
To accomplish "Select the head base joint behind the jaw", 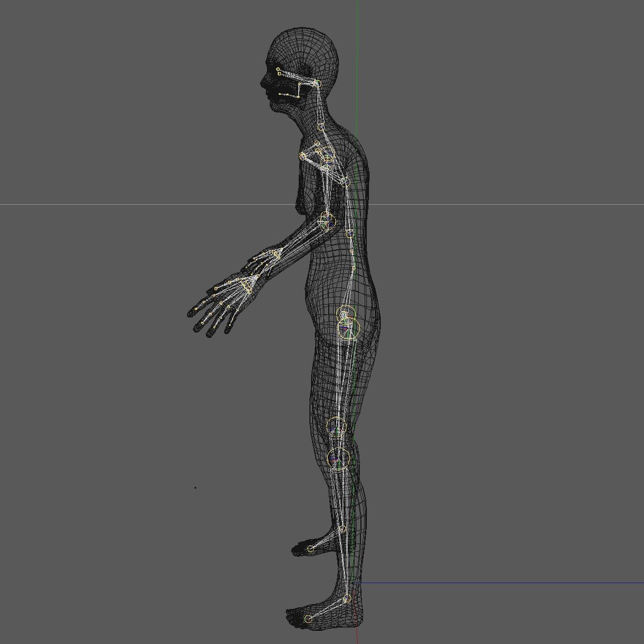I will (317, 83).
